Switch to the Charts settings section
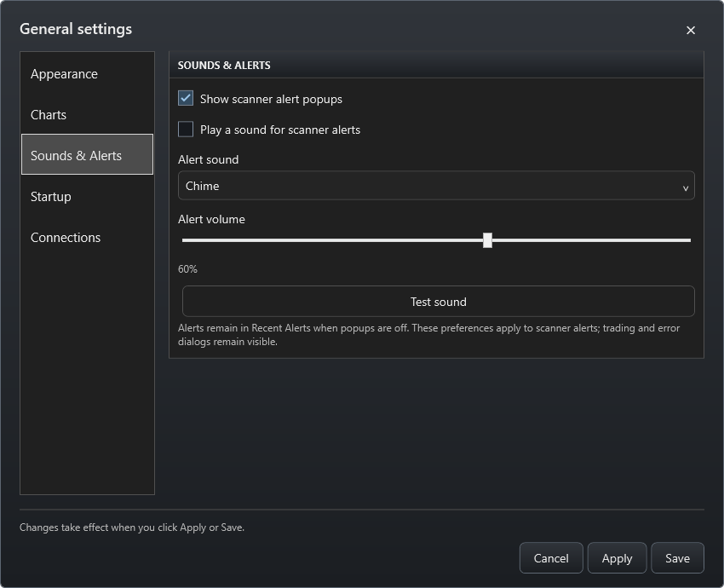The image size is (724, 588). point(87,114)
